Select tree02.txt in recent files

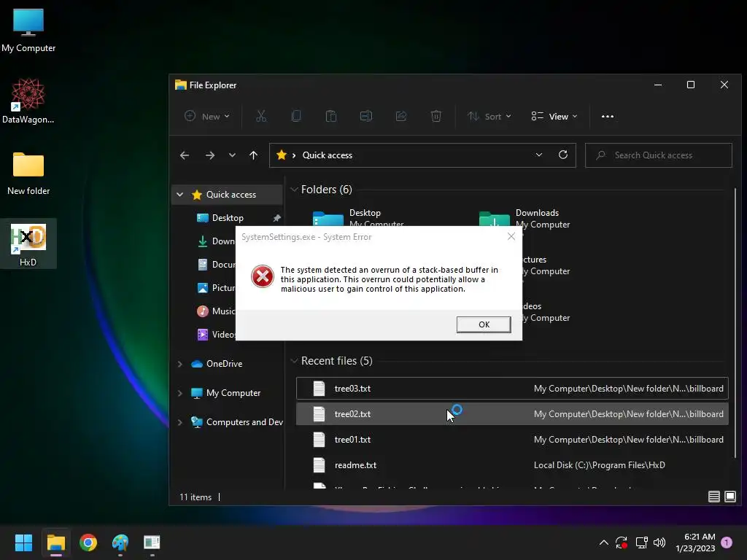pyautogui.click(x=512, y=414)
